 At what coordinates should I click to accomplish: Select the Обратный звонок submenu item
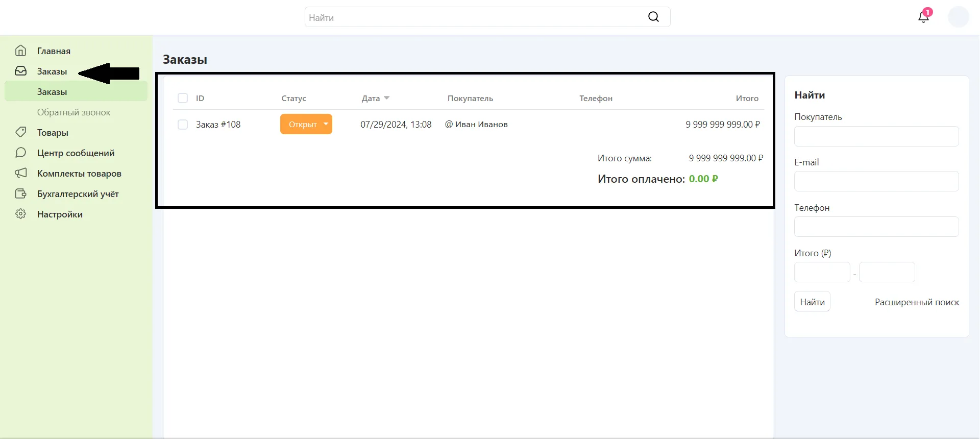coord(73,112)
